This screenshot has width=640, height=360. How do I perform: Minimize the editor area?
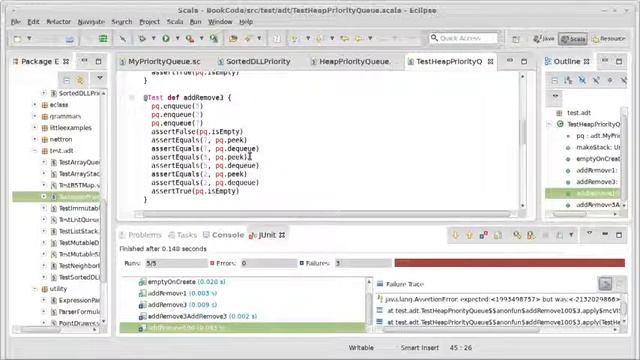click(x=510, y=60)
